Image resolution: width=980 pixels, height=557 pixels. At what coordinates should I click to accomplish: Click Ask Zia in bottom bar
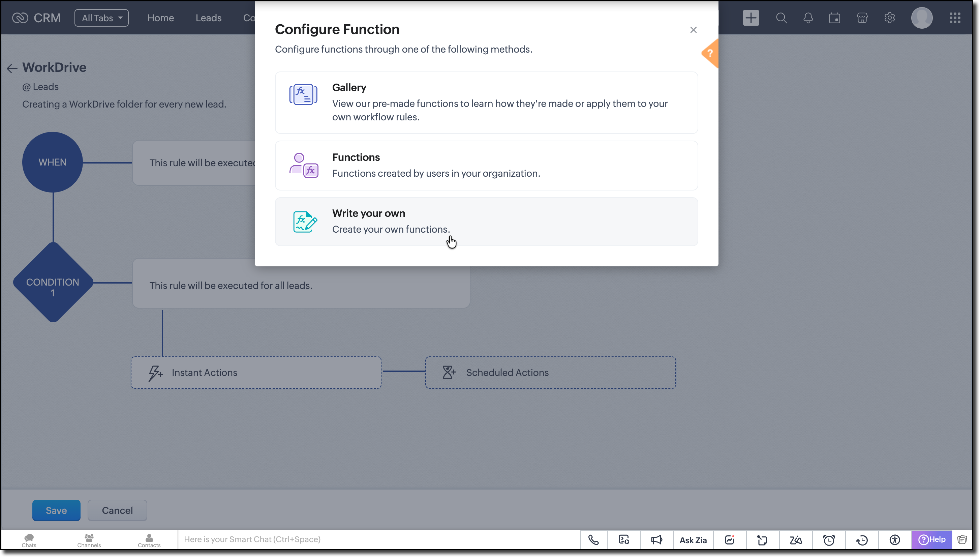tap(693, 540)
